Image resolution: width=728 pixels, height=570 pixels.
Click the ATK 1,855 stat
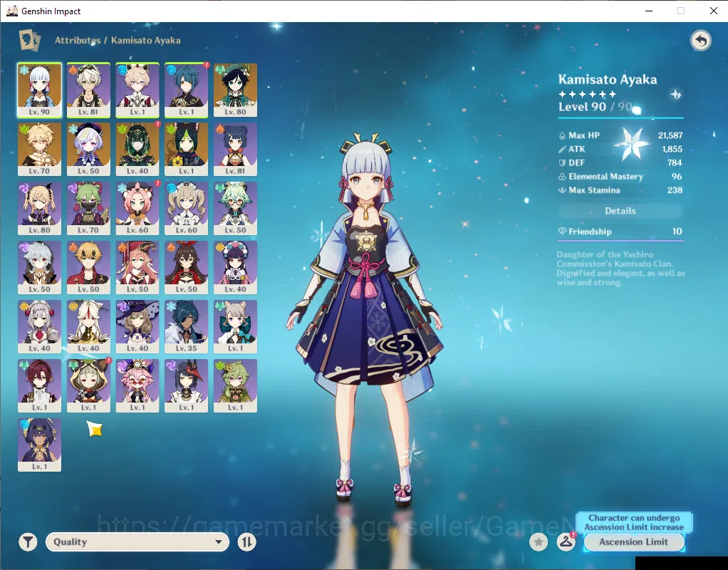[620, 149]
